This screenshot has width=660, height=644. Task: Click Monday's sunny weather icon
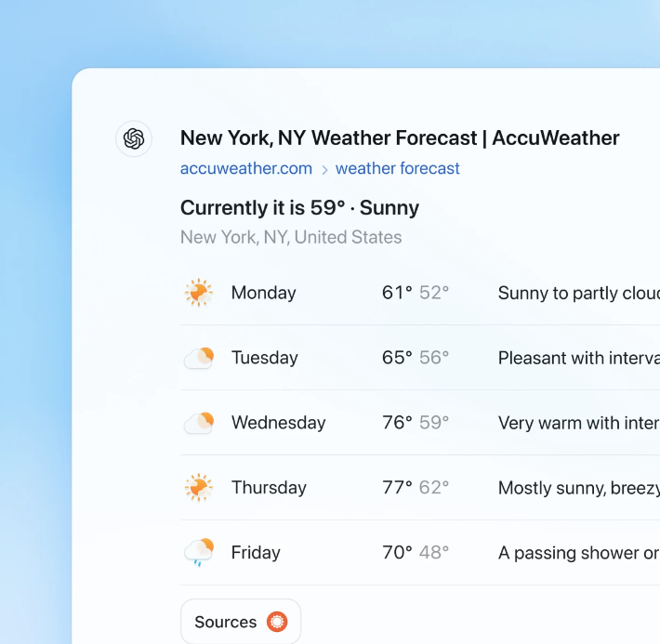click(199, 293)
